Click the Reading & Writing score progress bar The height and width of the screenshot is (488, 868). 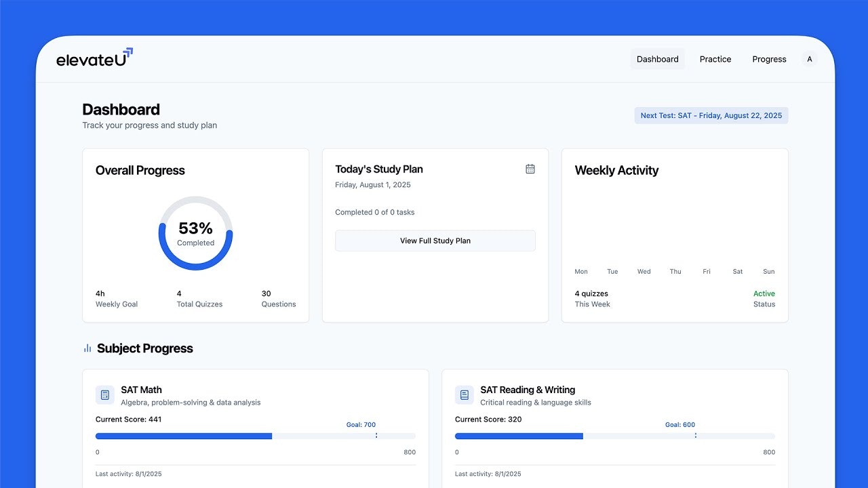[x=615, y=436]
